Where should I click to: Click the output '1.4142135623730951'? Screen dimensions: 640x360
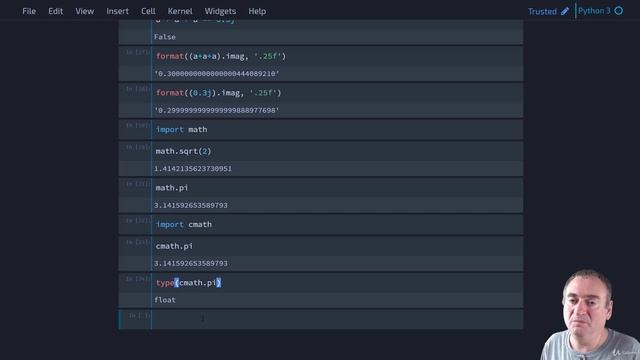(193, 169)
